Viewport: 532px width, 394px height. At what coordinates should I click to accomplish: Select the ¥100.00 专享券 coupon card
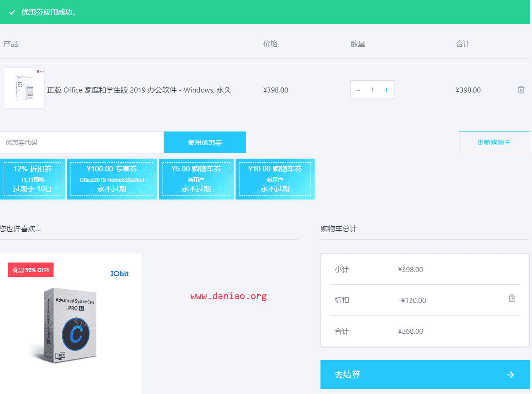112,179
